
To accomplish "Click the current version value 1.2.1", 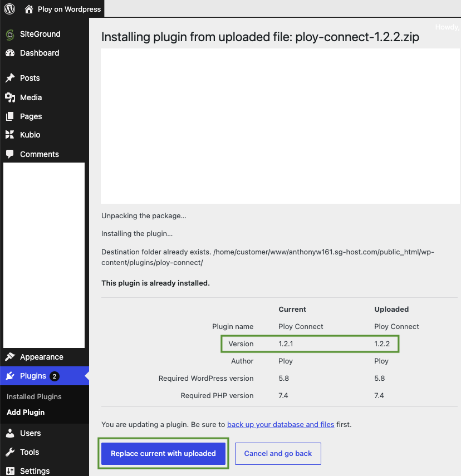I will [286, 343].
